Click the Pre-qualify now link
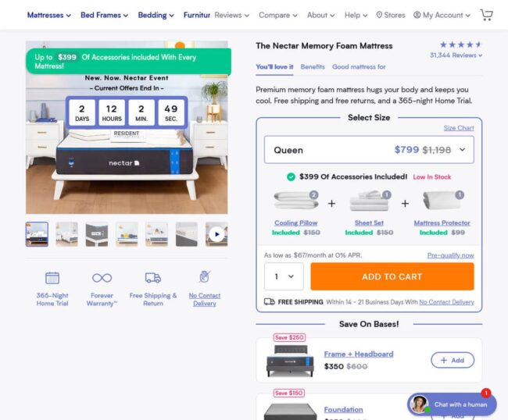The width and height of the screenshot is (508, 420). pyautogui.click(x=450, y=255)
